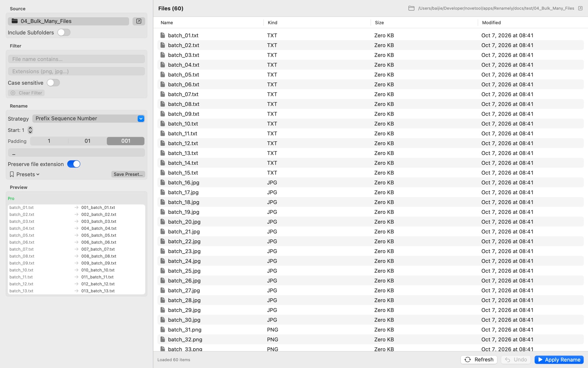
Task: Select 04_Bulk_Many_Files source folder
Action: coord(68,21)
